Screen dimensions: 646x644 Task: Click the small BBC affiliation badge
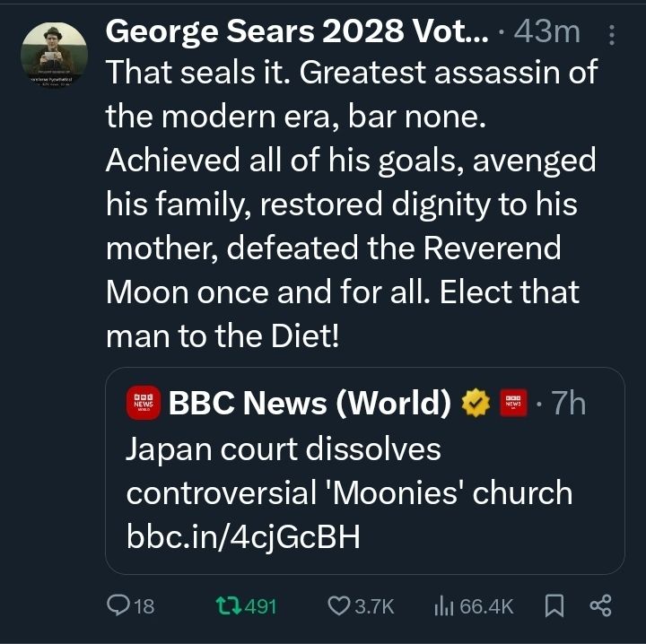tap(511, 404)
